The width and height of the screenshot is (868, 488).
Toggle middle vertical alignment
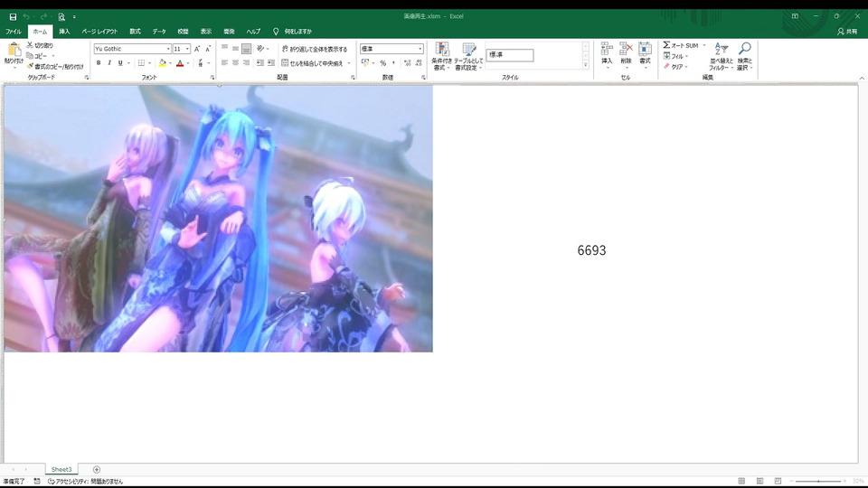[236, 49]
